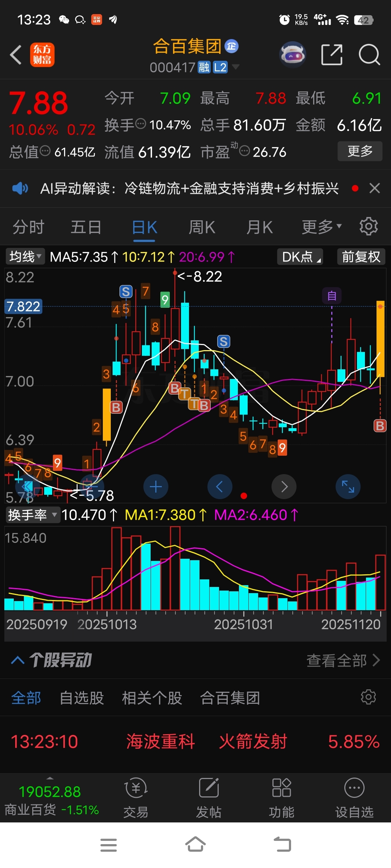391x868 pixels.
Task: Open the search magnifier icon
Action: 369,55
